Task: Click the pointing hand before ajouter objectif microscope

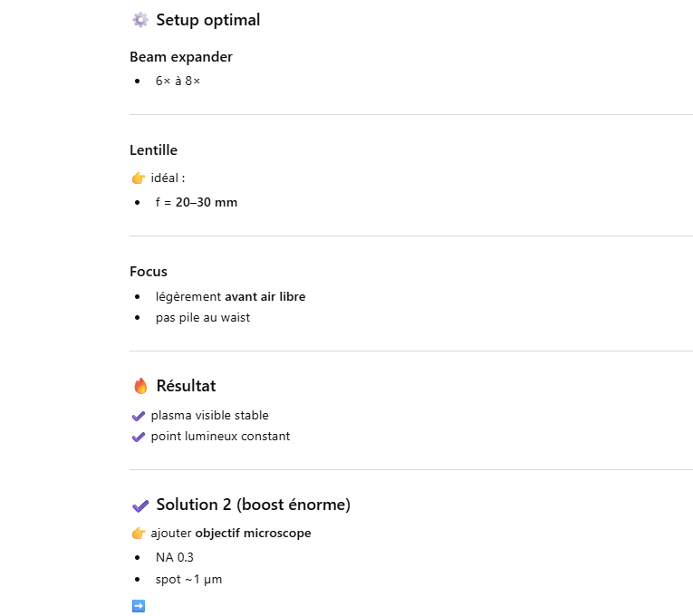Action: [139, 534]
